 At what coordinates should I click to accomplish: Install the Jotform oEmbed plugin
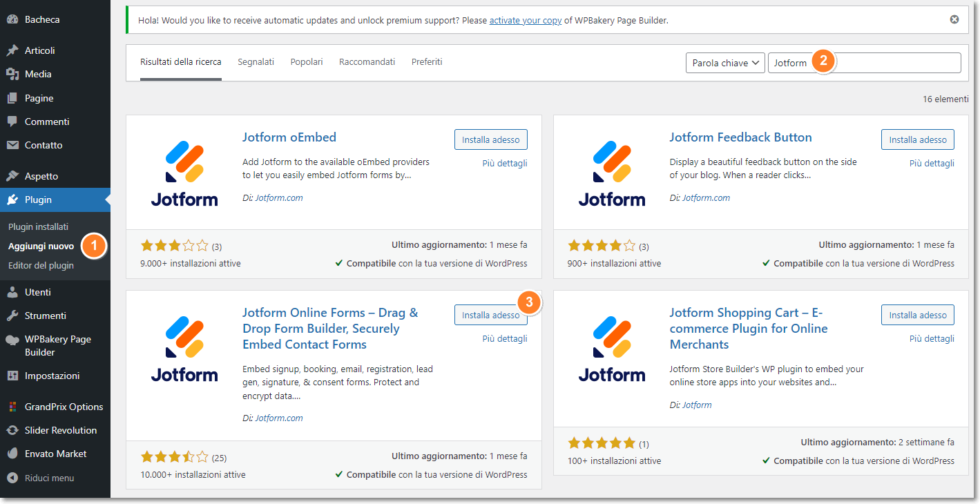click(x=491, y=139)
